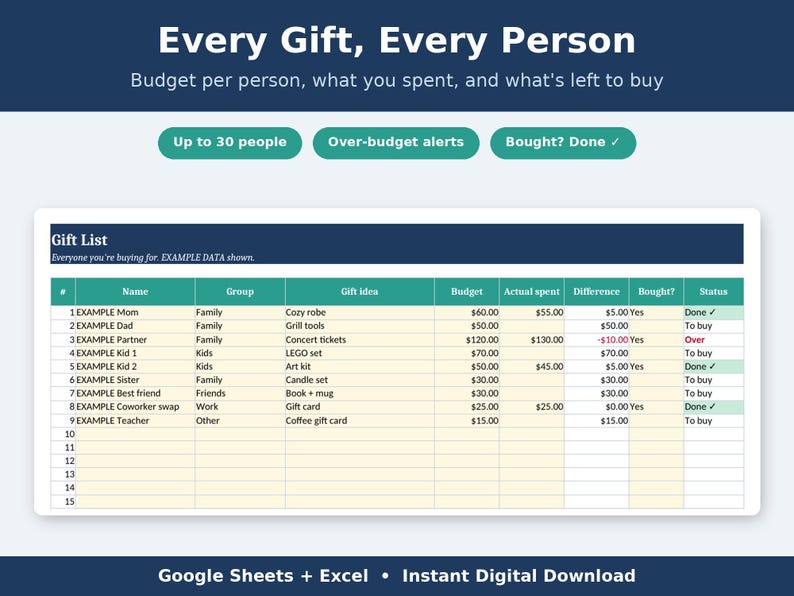Click the $0.00 difference cell
This screenshot has width=794, height=596.
(597, 407)
